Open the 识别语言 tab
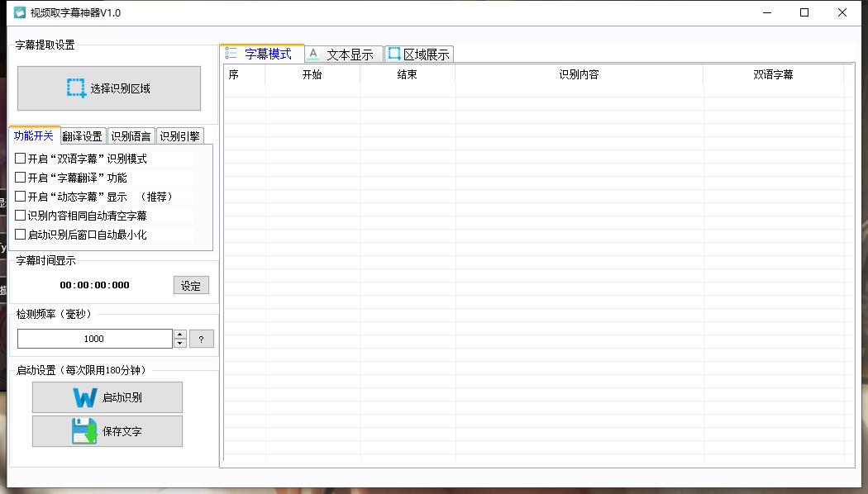The image size is (868, 494). (131, 136)
